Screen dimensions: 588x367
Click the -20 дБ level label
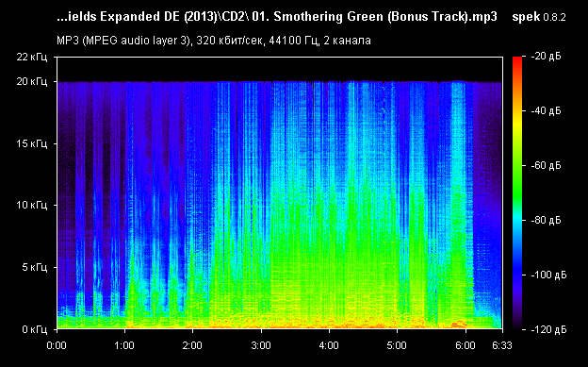[546, 57]
